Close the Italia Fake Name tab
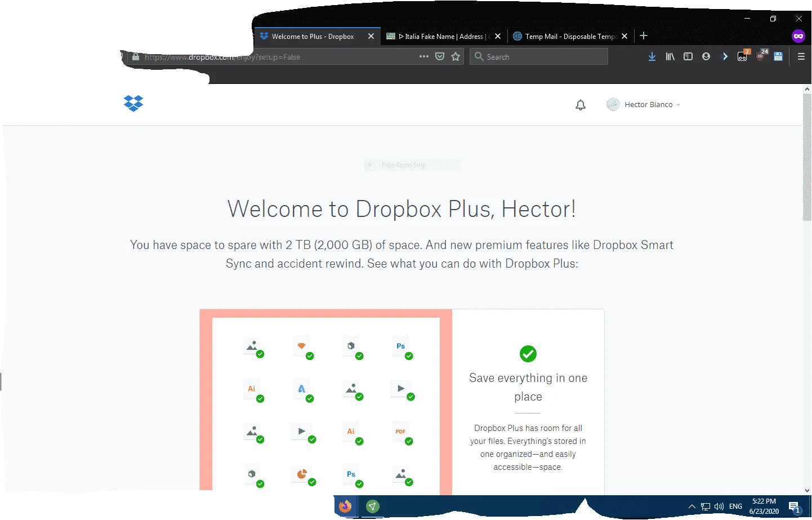 point(497,37)
